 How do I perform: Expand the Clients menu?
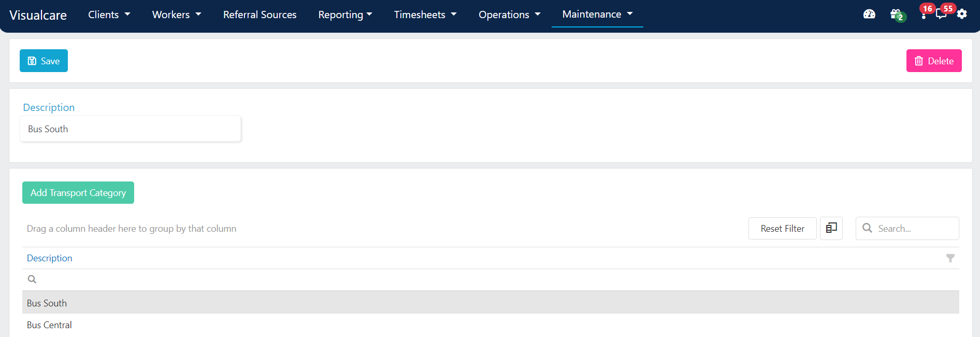pos(109,15)
